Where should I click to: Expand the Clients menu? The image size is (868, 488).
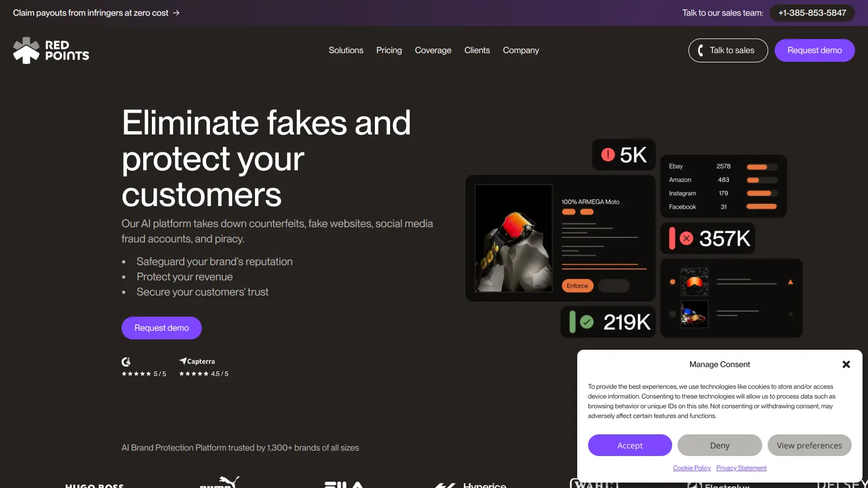[x=477, y=50]
